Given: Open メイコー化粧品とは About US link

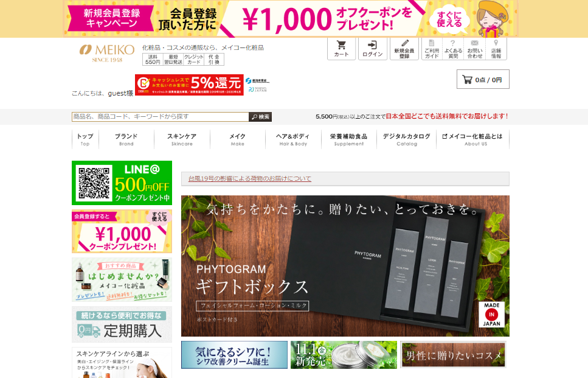Looking at the screenshot, I should coord(472,139).
